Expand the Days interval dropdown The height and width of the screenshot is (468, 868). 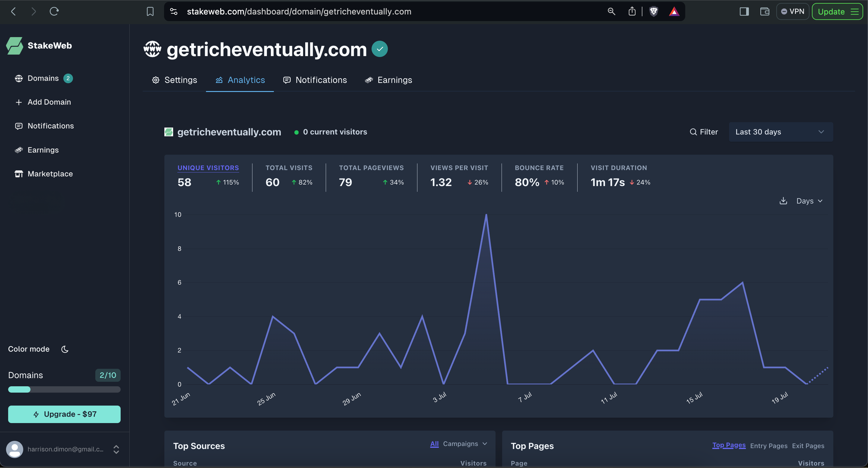(x=809, y=201)
